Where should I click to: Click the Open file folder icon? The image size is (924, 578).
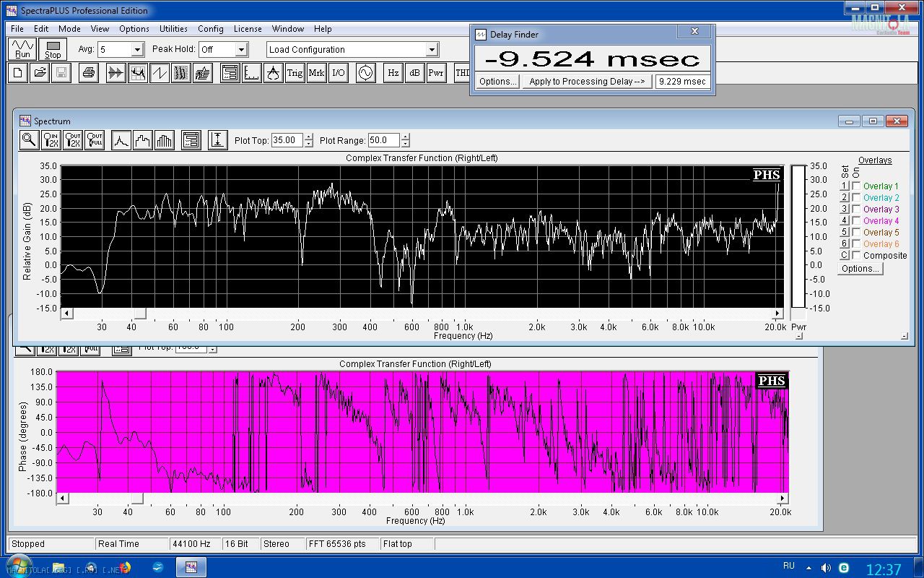[x=40, y=73]
